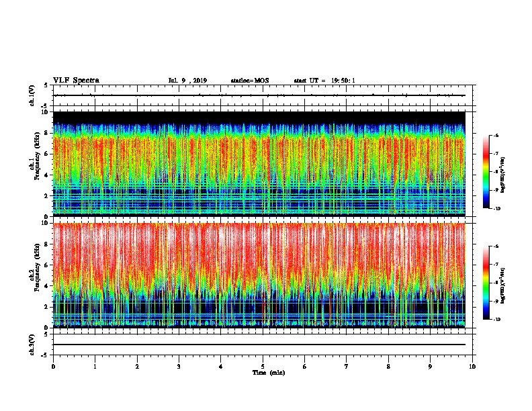Screen dimensions: 532x411
Task: Click the "start UT = 19:50:1" header text
Action: 324,81
